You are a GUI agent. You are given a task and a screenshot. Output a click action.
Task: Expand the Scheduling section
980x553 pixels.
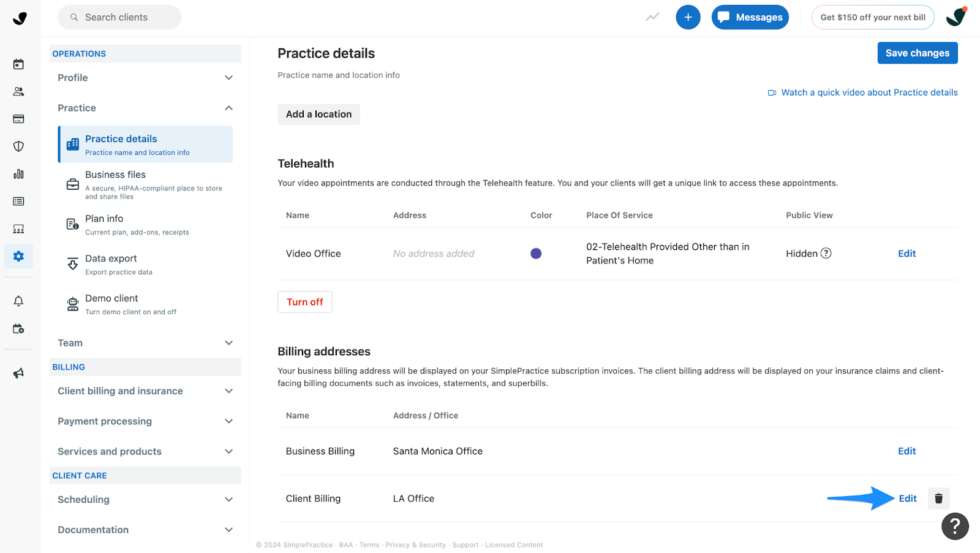click(x=145, y=500)
